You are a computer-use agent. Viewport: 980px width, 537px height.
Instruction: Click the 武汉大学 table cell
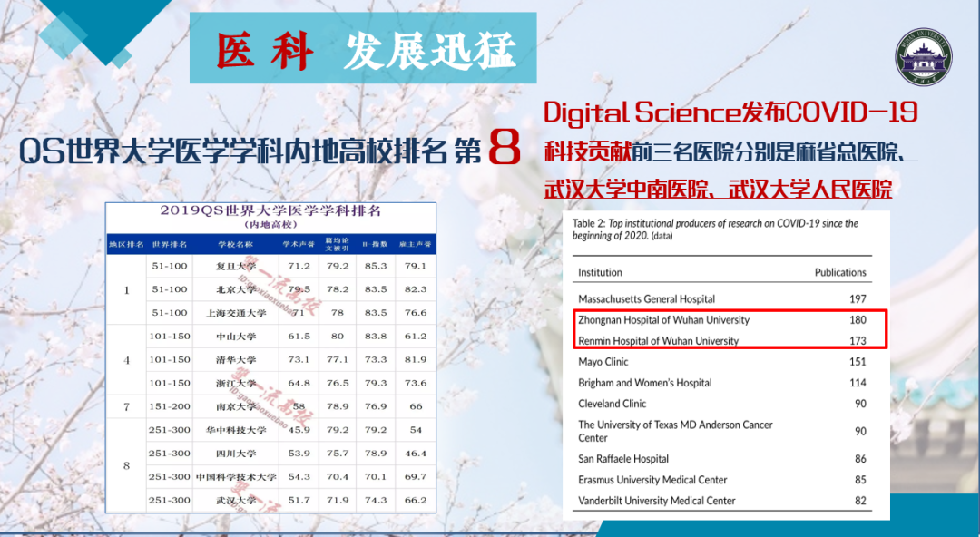(x=236, y=500)
